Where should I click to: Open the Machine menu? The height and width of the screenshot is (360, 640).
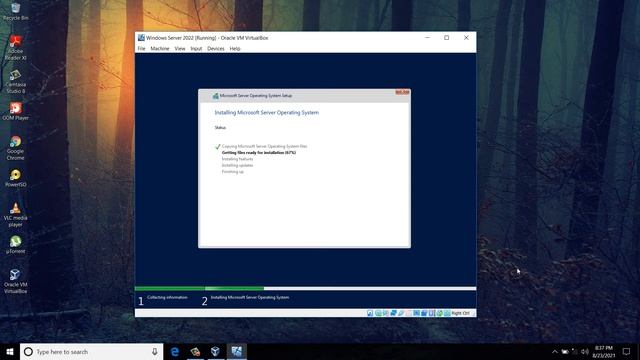160,49
